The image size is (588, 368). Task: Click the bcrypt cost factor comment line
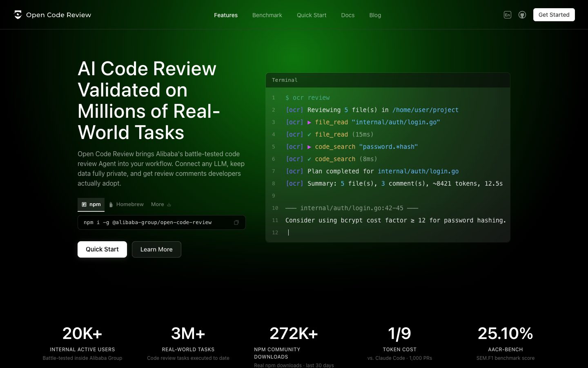(x=396, y=220)
